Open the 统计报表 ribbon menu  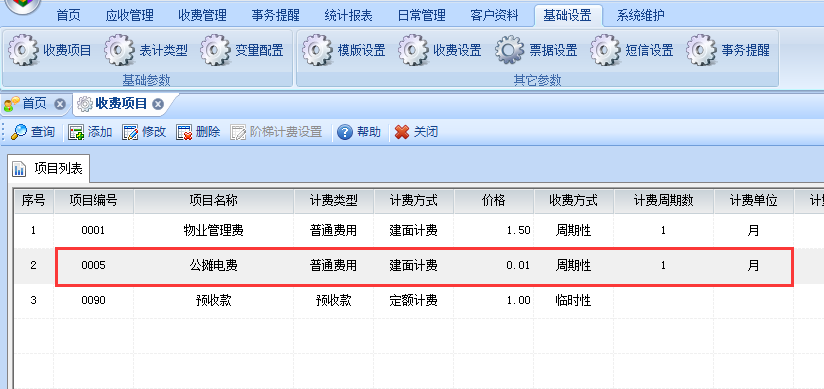coord(348,16)
